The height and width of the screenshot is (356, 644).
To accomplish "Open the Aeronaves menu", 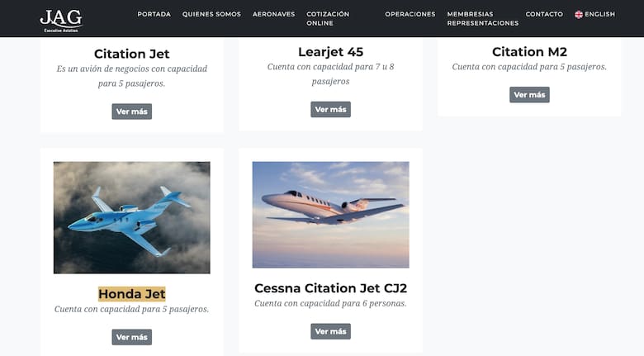I will [273, 14].
